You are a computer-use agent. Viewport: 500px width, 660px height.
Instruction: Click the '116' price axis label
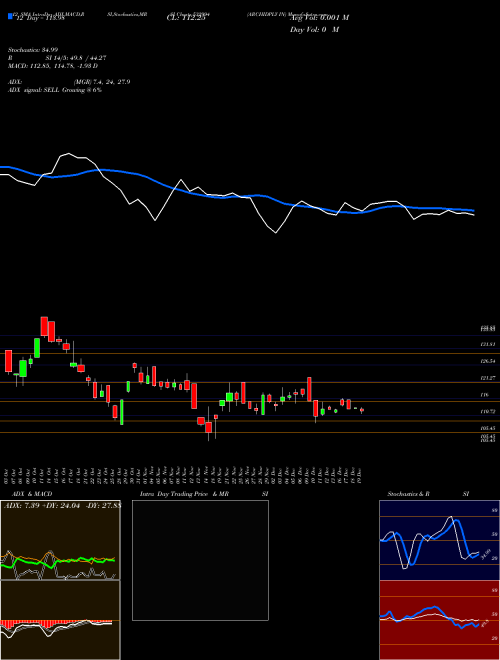(484, 395)
